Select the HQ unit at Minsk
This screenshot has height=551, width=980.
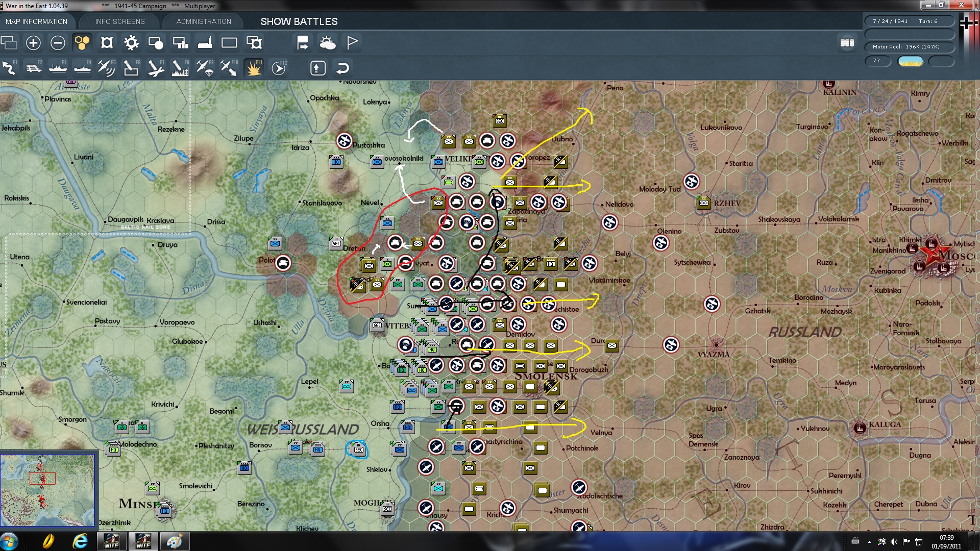pyautogui.click(x=164, y=509)
